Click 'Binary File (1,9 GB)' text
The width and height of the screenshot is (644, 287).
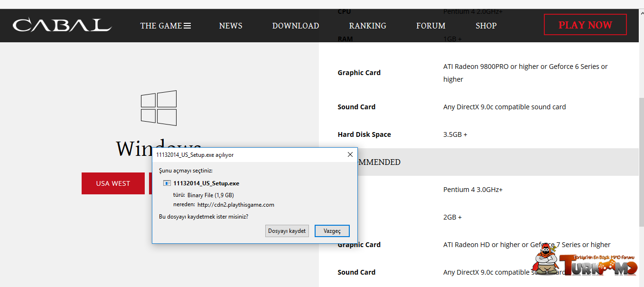point(211,195)
